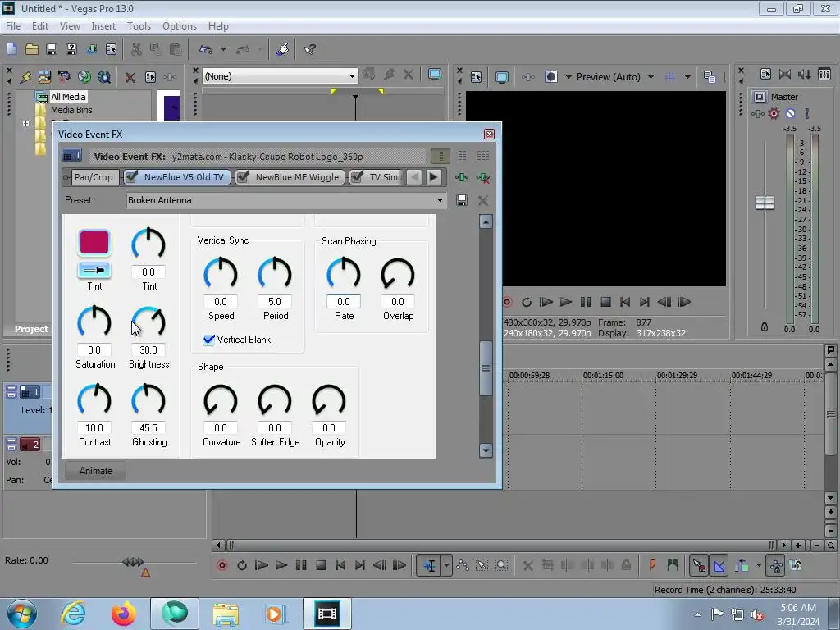Open the View menu
840x630 pixels.
tap(70, 25)
